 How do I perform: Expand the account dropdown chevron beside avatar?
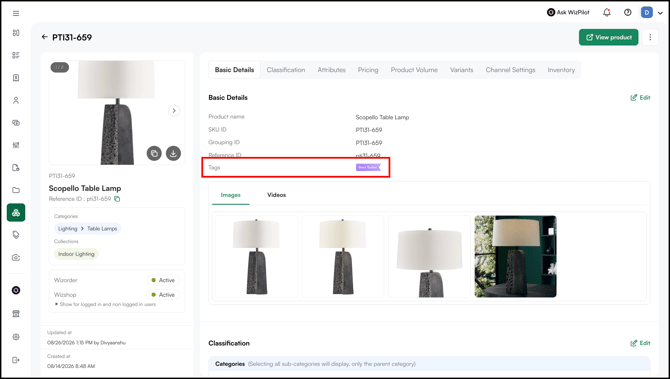660,13
